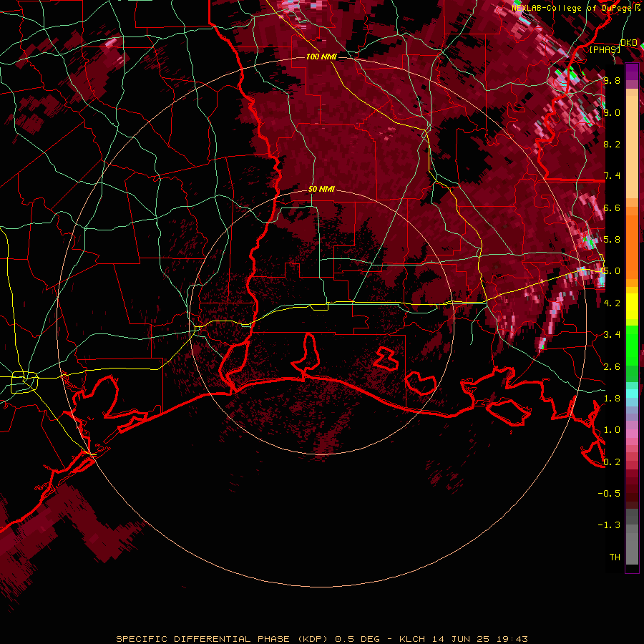
Task: Click the 9.8 value on the color scale
Action: click(612, 80)
